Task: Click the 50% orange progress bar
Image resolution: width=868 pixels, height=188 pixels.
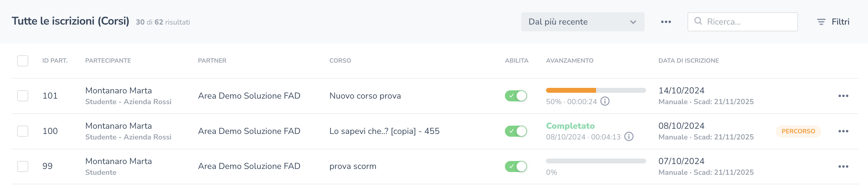Action: coord(571,90)
